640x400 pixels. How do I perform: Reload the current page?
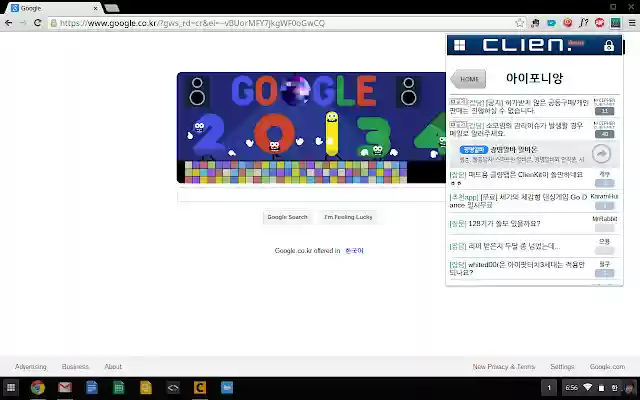37,23
